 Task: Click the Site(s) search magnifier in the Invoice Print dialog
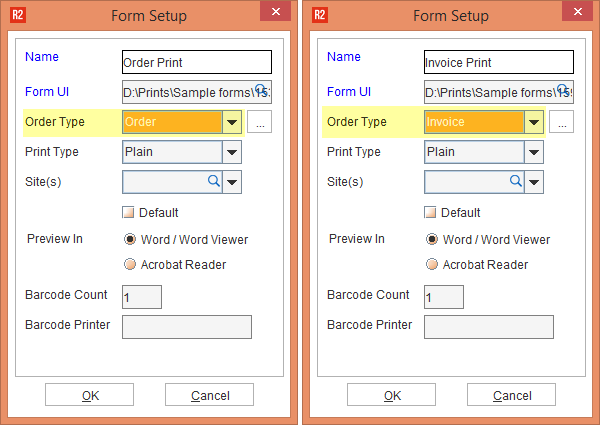516,181
